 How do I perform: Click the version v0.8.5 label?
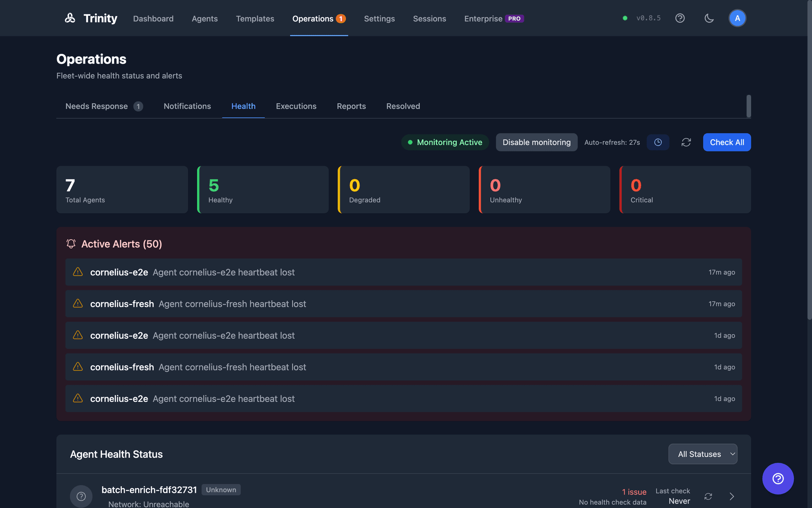click(x=648, y=18)
